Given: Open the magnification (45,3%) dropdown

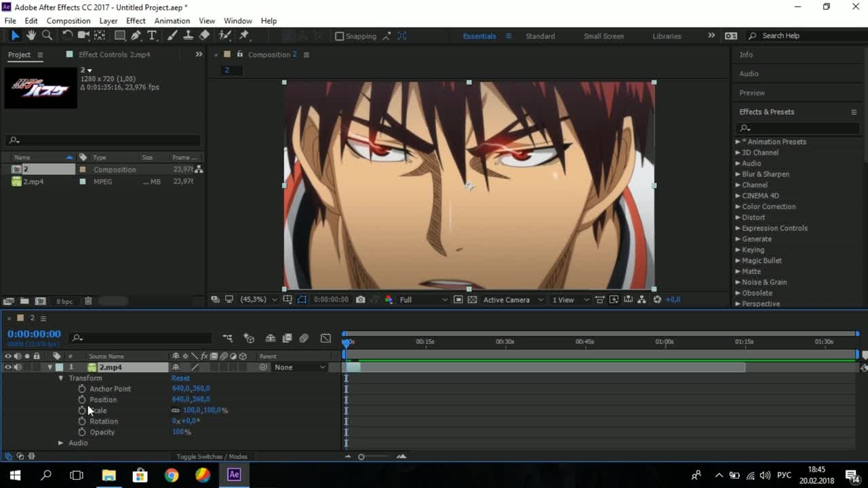Looking at the screenshot, I should click(x=259, y=300).
